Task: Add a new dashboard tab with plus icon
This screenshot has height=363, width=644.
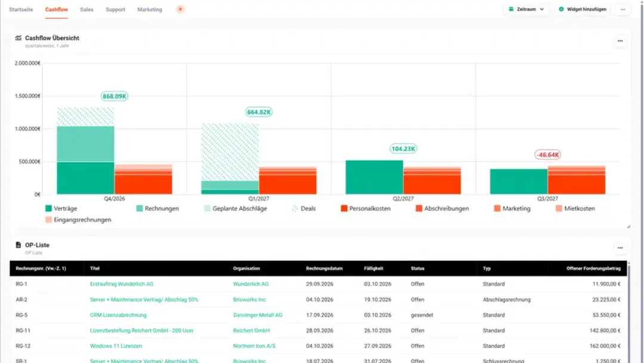Action: (180, 9)
